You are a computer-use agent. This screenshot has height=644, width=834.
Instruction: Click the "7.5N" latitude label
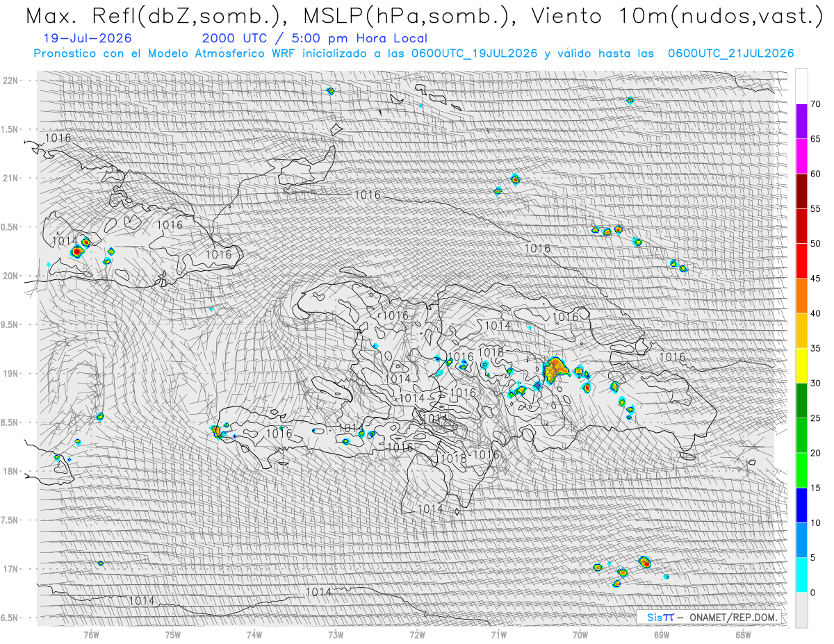10,520
